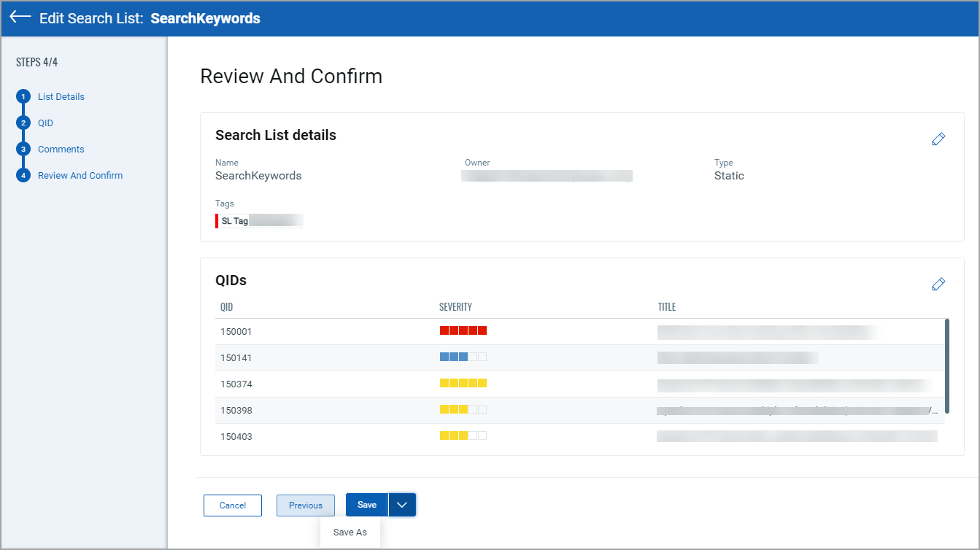The width and height of the screenshot is (980, 550).
Task: Open Review And Confirm step link
Action: click(x=80, y=176)
